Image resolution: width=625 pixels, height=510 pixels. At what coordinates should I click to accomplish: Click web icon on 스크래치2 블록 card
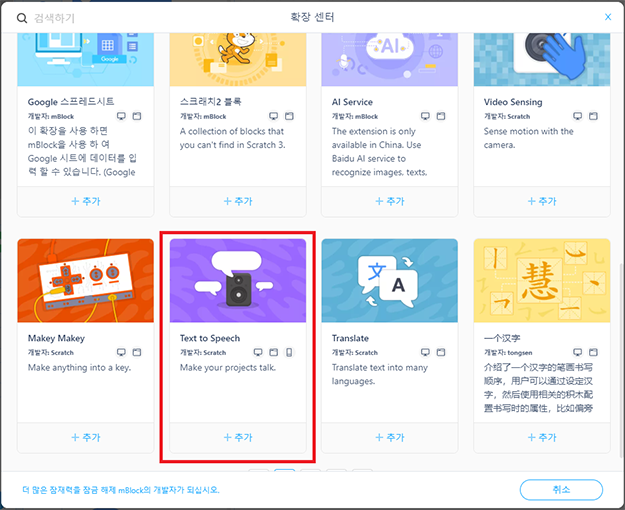coord(289,116)
